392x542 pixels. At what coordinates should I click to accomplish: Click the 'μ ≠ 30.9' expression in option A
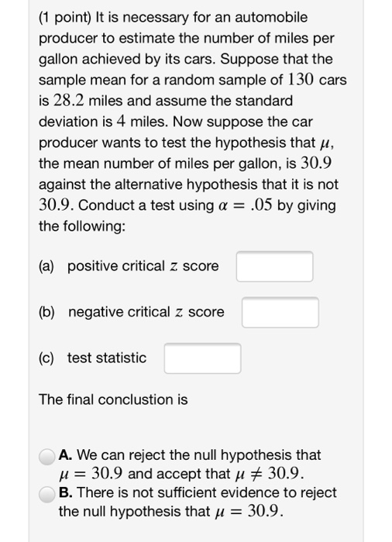tap(269, 474)
